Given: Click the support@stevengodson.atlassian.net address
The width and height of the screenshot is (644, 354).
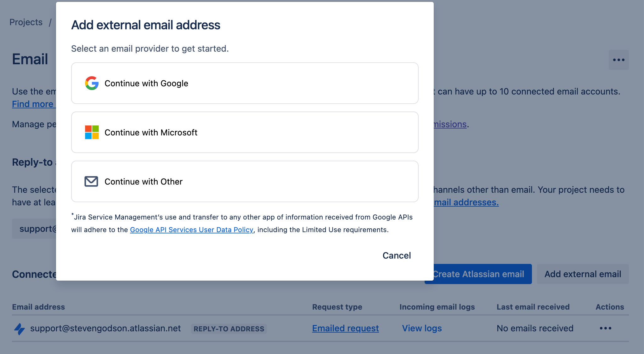Looking at the screenshot, I should click(x=105, y=328).
